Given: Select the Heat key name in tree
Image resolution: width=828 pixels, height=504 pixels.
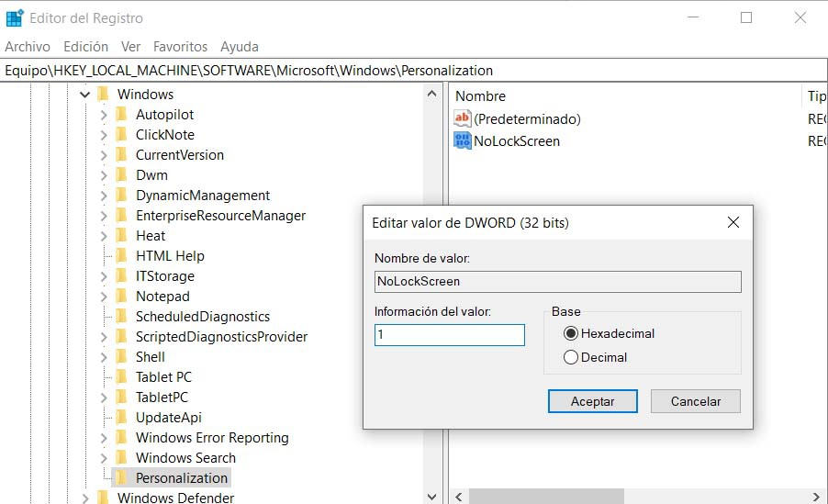Looking at the screenshot, I should click(151, 235).
